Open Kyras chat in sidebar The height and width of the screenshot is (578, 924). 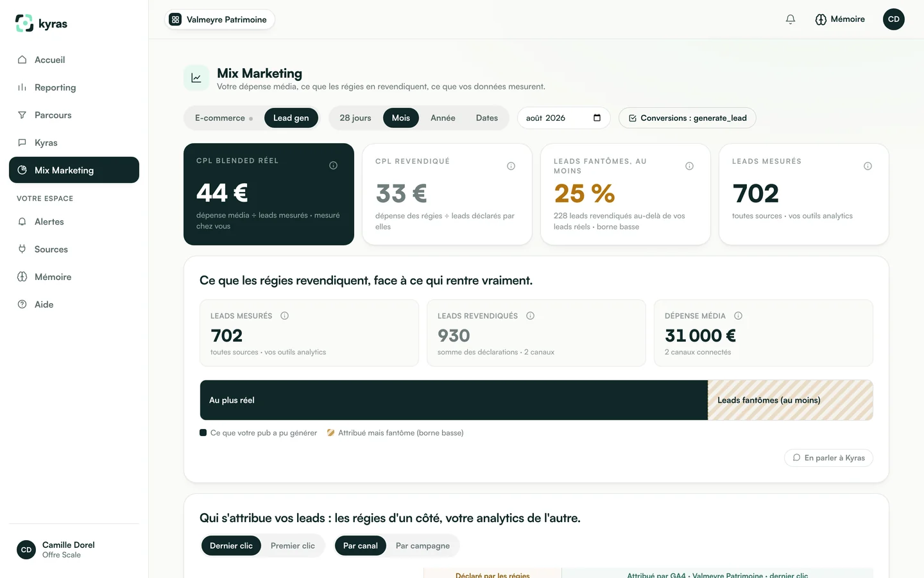pos(74,143)
